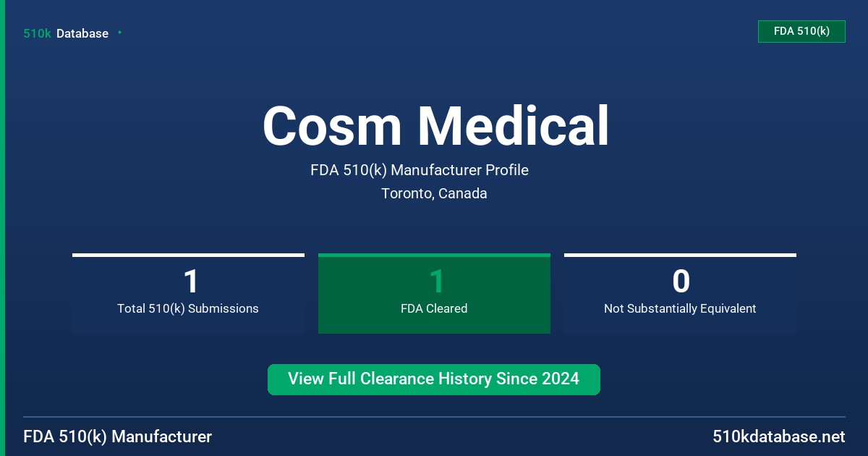Click the Toronto, Canada location text
Viewport: 868px width, 456px height.
pos(434,193)
